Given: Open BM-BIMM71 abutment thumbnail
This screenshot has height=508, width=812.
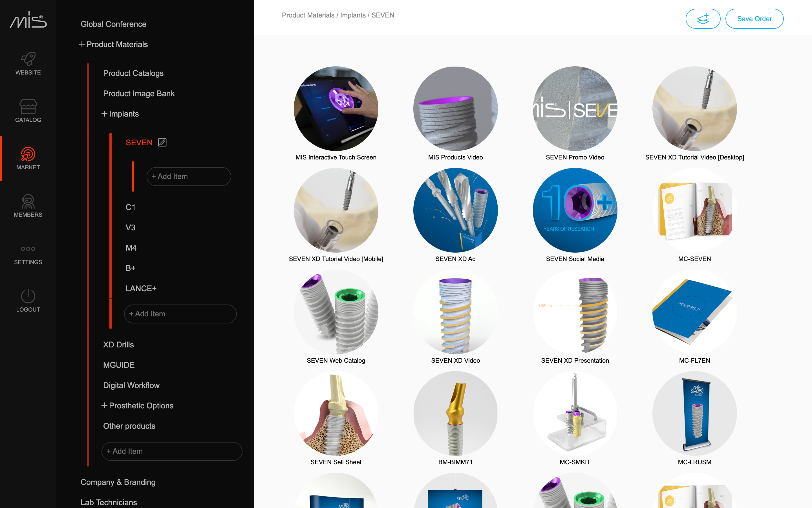Looking at the screenshot, I should (455, 413).
